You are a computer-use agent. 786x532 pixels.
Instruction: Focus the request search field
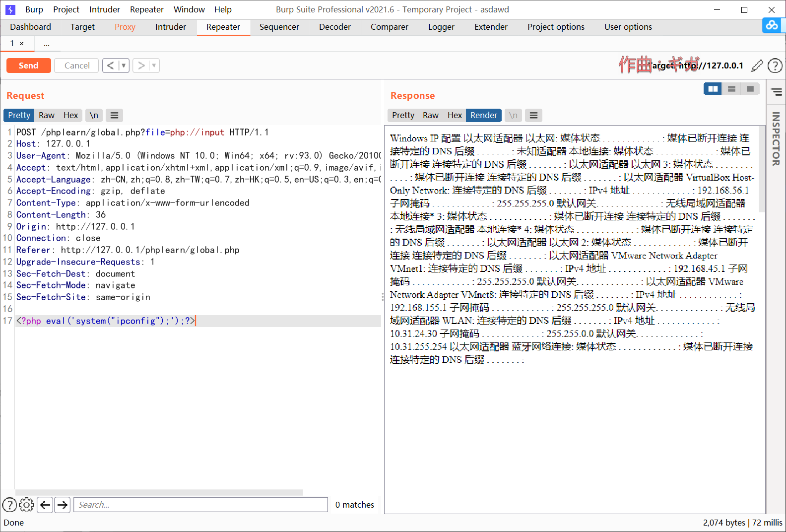pyautogui.click(x=201, y=505)
